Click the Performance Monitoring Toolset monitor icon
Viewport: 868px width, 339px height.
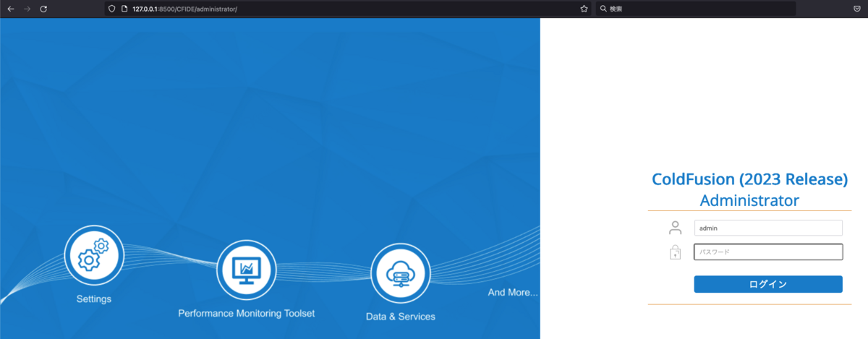pyautogui.click(x=247, y=270)
